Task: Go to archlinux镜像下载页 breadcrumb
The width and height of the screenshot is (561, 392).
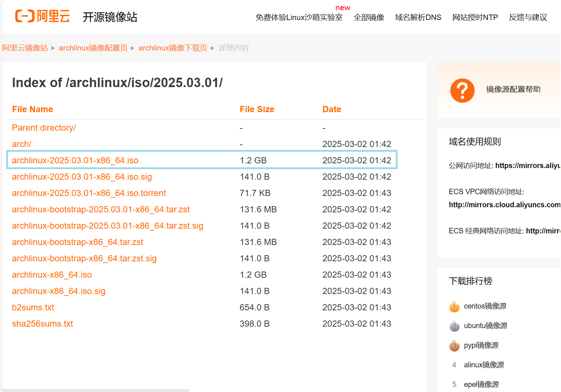Action: pyautogui.click(x=173, y=48)
